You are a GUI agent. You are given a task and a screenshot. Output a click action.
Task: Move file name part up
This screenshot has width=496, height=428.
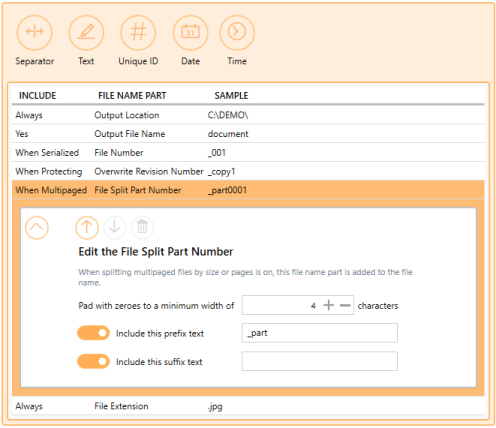tap(87, 228)
